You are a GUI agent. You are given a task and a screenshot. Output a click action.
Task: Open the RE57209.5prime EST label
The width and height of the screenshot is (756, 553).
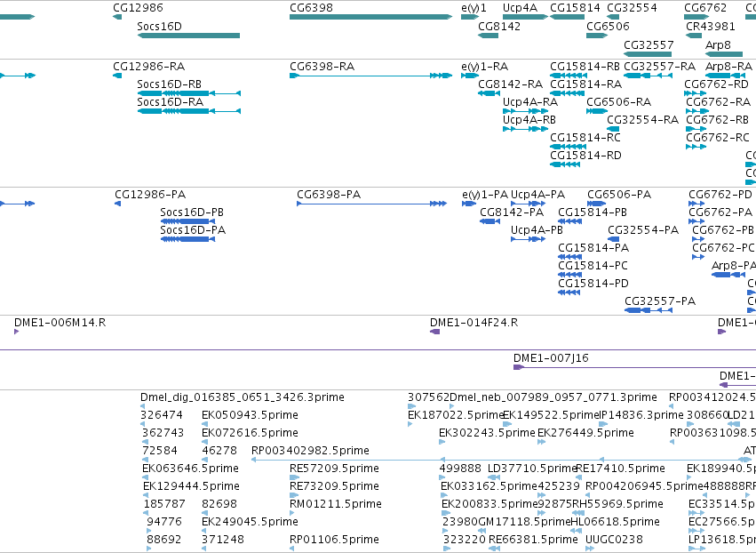(334, 469)
